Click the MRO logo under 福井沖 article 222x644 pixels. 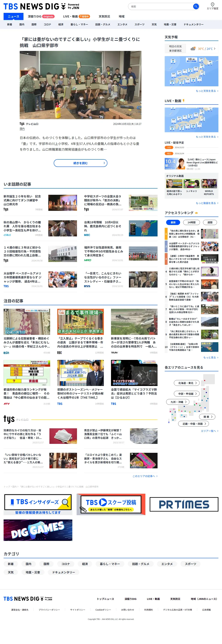pyautogui.click(x=87, y=260)
